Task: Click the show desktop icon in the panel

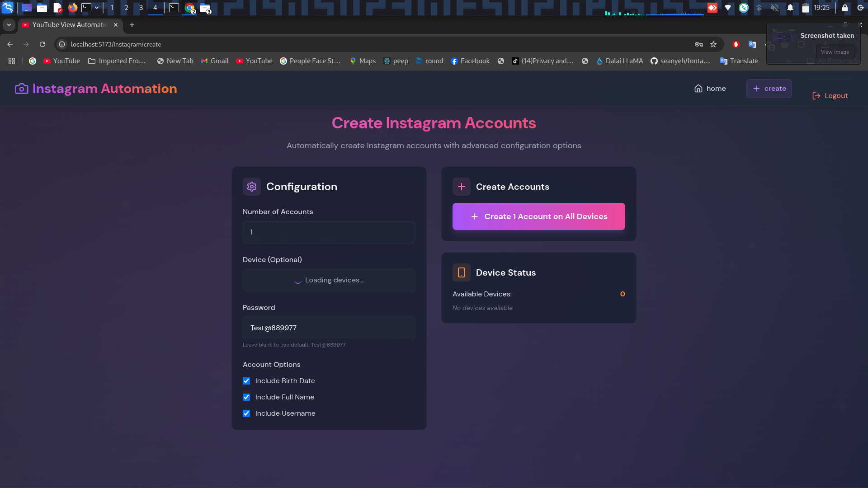Action: click(x=27, y=8)
